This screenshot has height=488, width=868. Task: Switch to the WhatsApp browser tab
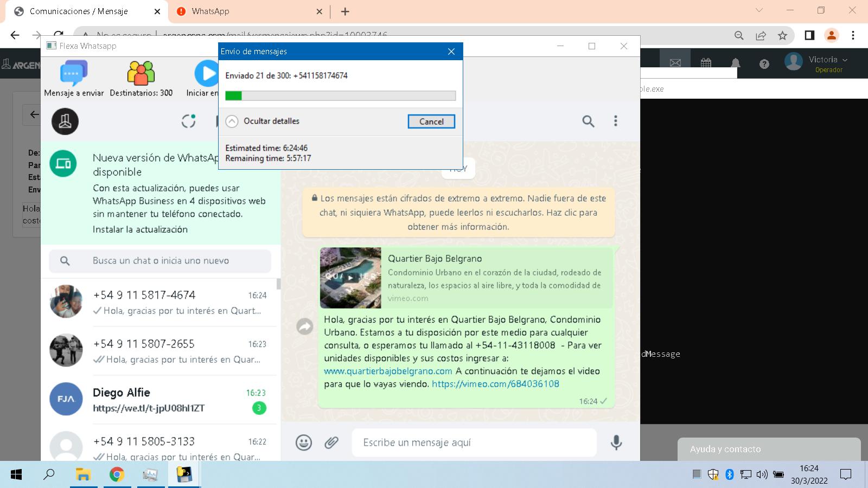click(x=250, y=11)
